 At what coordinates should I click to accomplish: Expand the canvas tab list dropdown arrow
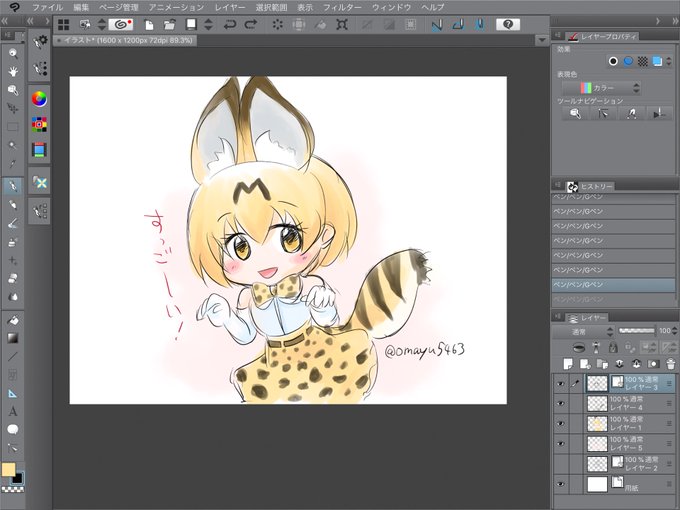click(542, 41)
